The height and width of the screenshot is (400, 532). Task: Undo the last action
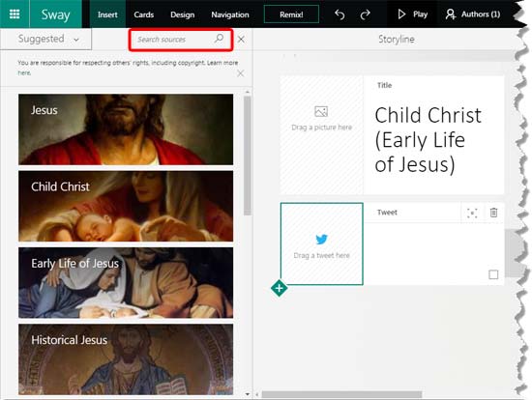pos(340,14)
